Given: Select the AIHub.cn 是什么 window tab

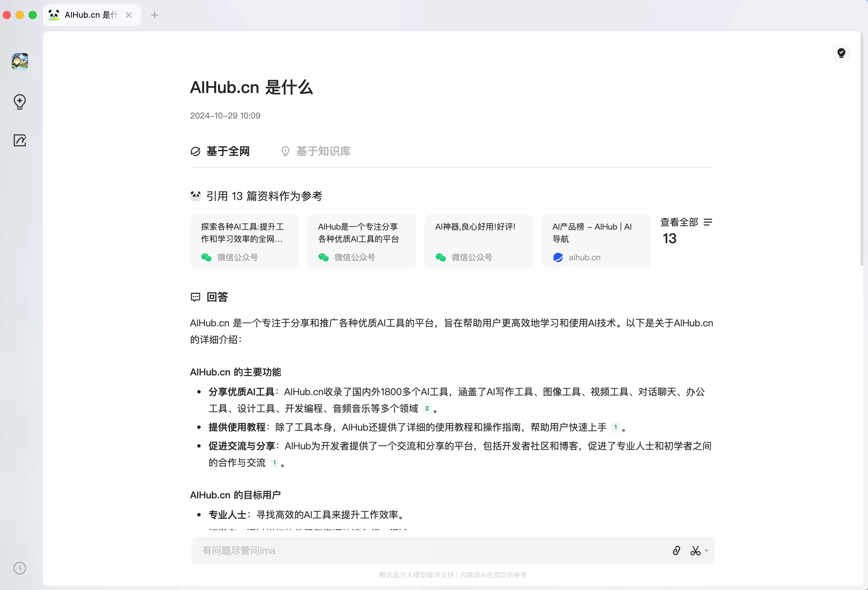Looking at the screenshot, I should tap(92, 15).
